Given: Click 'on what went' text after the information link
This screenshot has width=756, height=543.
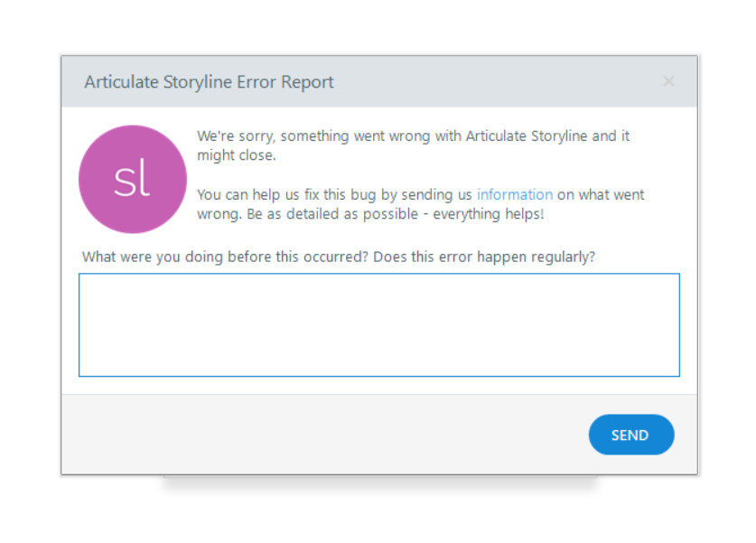Looking at the screenshot, I should [x=601, y=194].
